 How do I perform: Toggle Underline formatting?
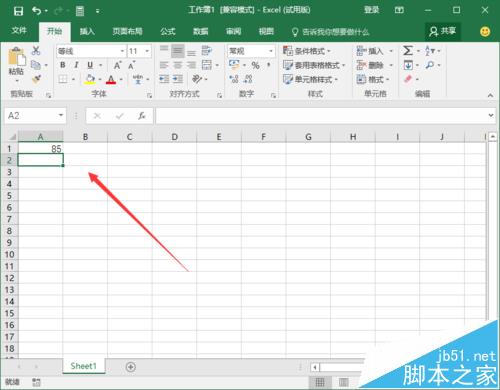click(90, 65)
